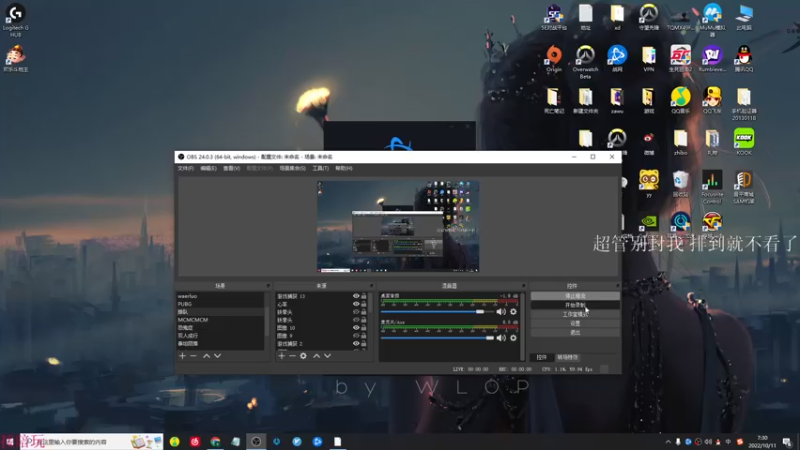800x450 pixels.
Task: Select the 战网 Battle.net desktop icon
Action: 617,58
